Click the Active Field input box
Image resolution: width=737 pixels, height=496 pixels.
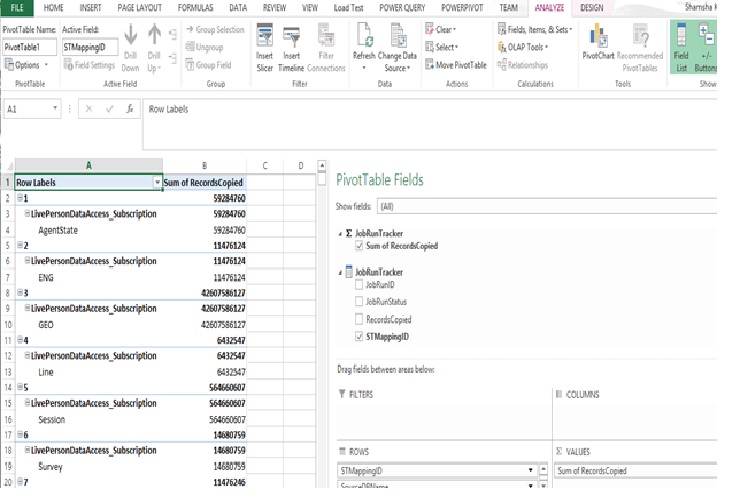click(90, 47)
